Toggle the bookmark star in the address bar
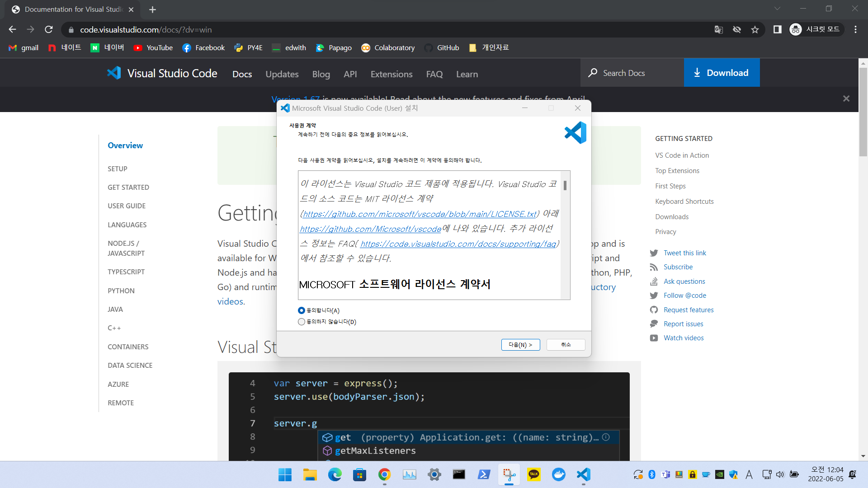The image size is (868, 488). 755,29
